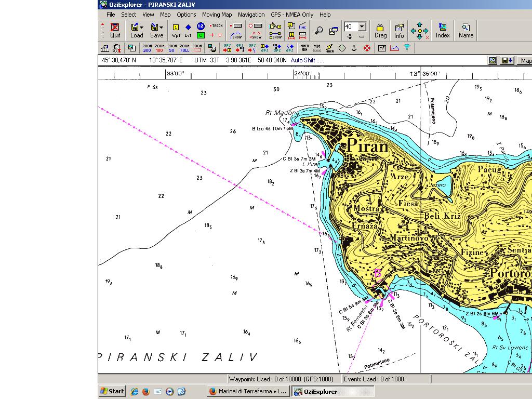Switch to the Marinai di Terraferma taskbar window
The height and width of the screenshot is (399, 532).
coord(248,391)
